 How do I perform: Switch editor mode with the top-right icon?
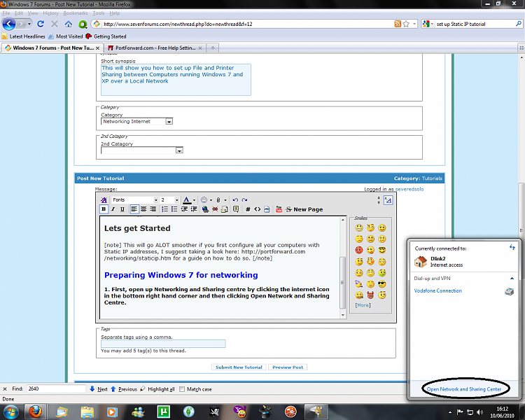click(388, 200)
